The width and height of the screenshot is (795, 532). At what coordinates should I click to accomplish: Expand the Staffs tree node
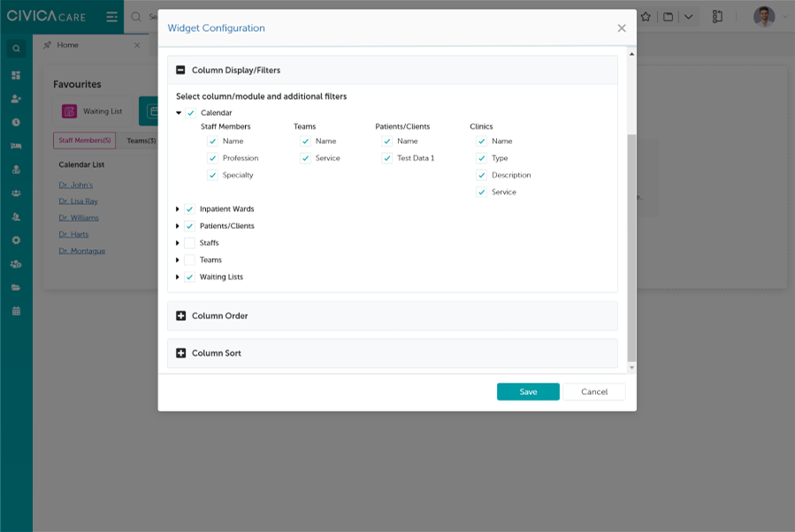178,243
